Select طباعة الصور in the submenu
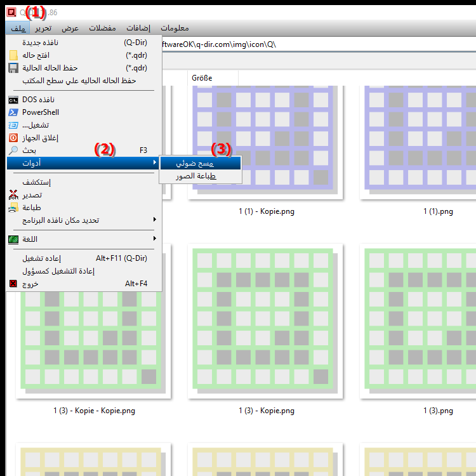Image resolution: width=476 pixels, height=476 pixels. 201,176
